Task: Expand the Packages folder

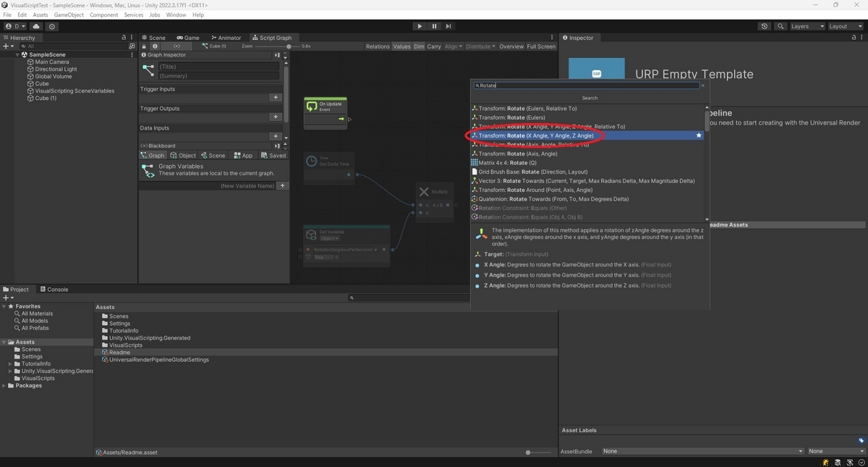Action: (x=5, y=385)
